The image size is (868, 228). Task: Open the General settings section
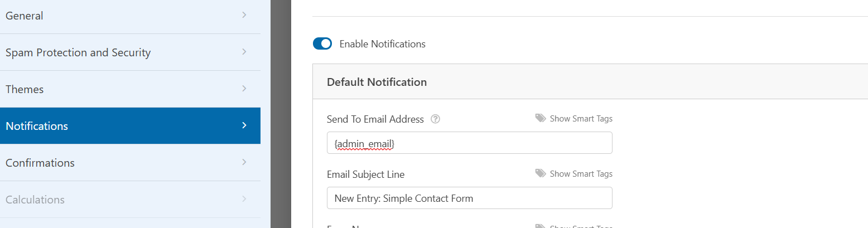coord(130,16)
